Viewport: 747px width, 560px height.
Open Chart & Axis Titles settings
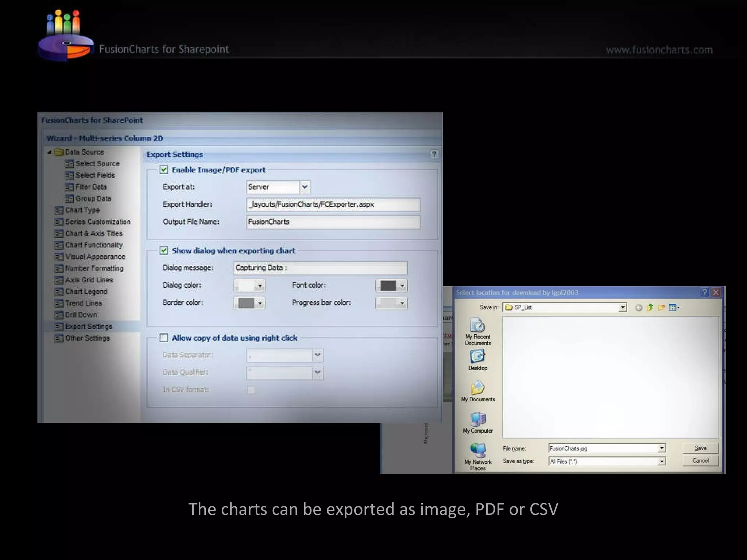(x=94, y=233)
